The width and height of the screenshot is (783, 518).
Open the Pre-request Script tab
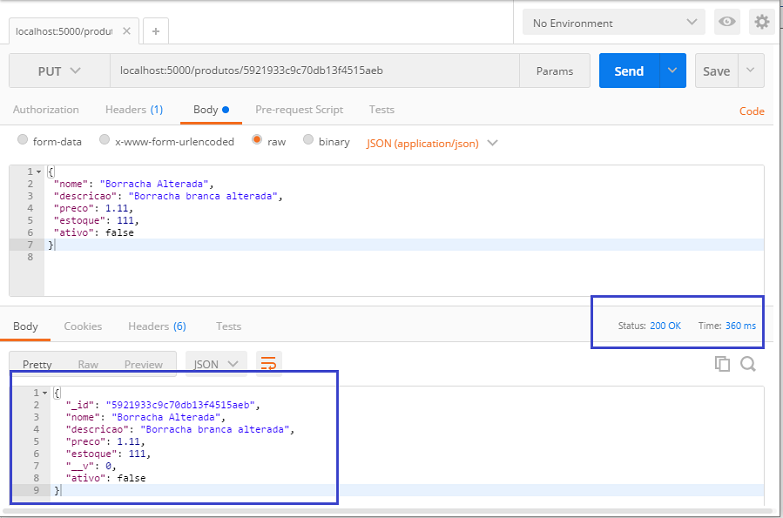click(x=299, y=109)
